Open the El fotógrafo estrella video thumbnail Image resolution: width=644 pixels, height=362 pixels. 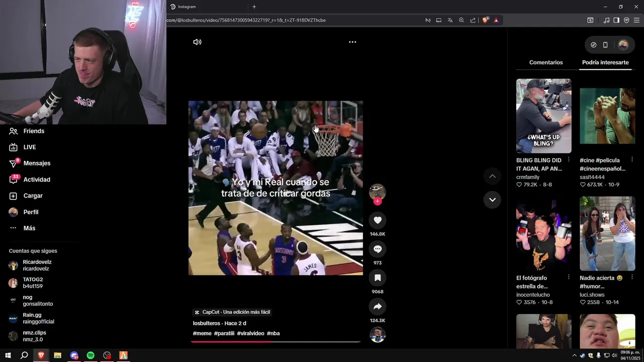pos(543,233)
